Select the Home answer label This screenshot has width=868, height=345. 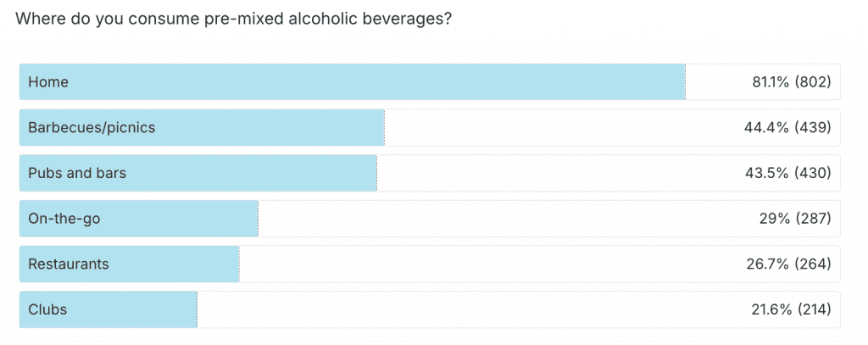click(48, 82)
